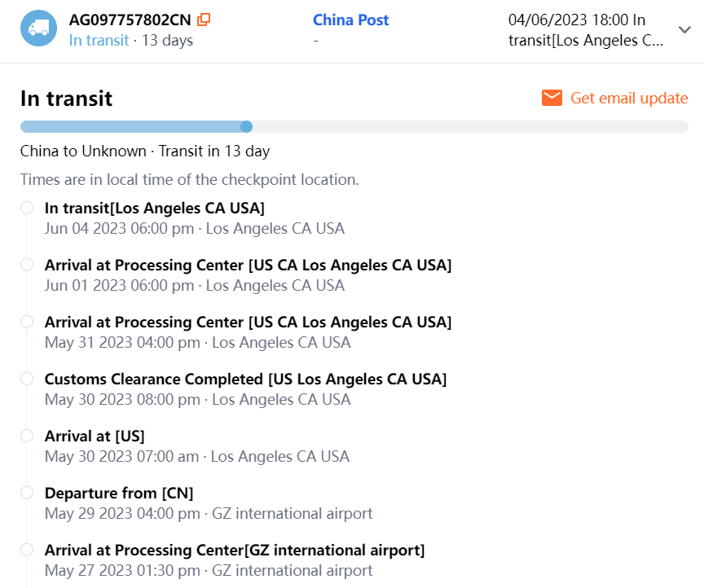Click the In transit status label
704x588 pixels.
[x=99, y=40]
